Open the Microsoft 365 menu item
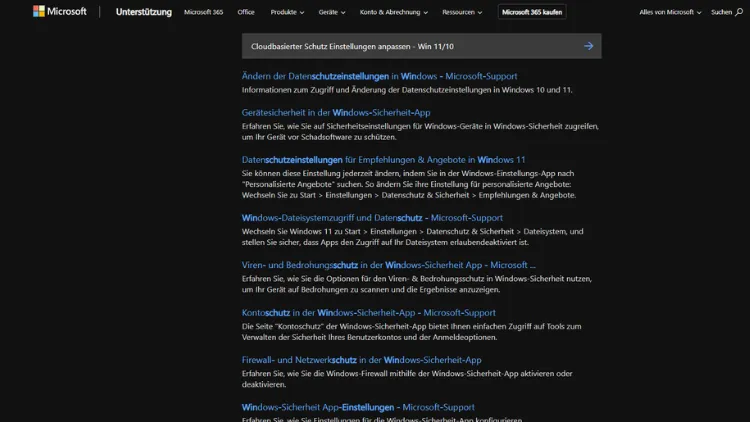 [x=203, y=12]
